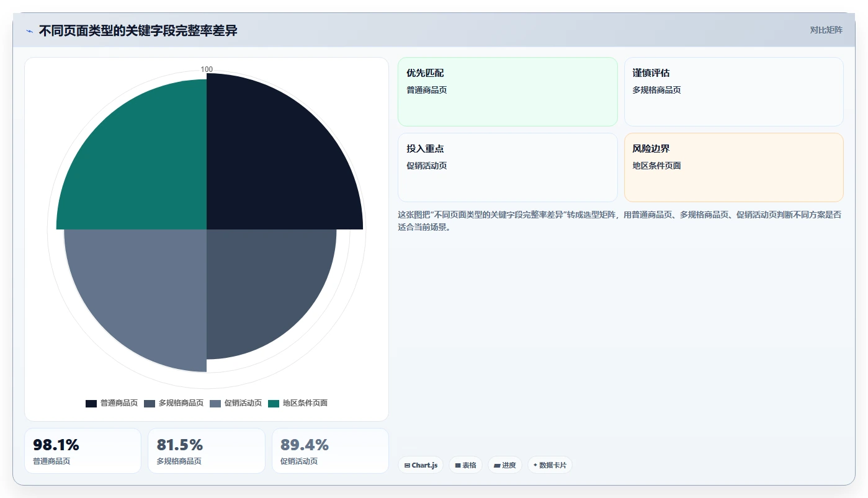Viewport: 868px width, 498px height.
Task: Click the 促销活动页 text in 投入重点 card
Action: point(427,166)
